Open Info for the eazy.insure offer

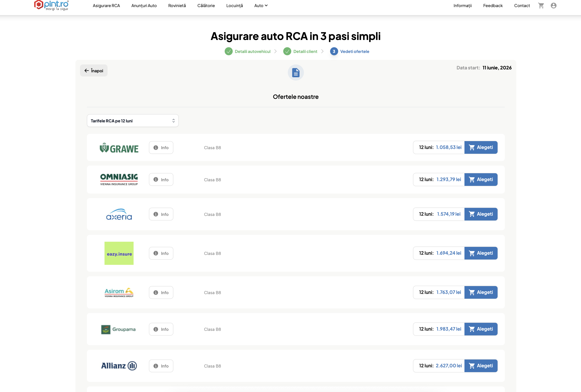tap(161, 253)
